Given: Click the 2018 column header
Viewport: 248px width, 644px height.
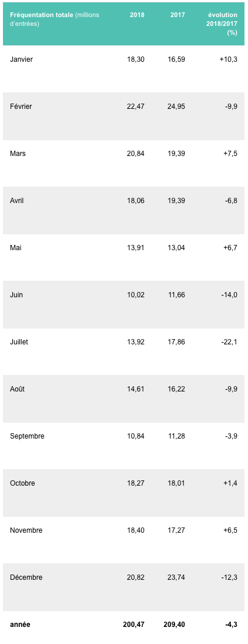Looking at the screenshot, I should (x=137, y=15).
